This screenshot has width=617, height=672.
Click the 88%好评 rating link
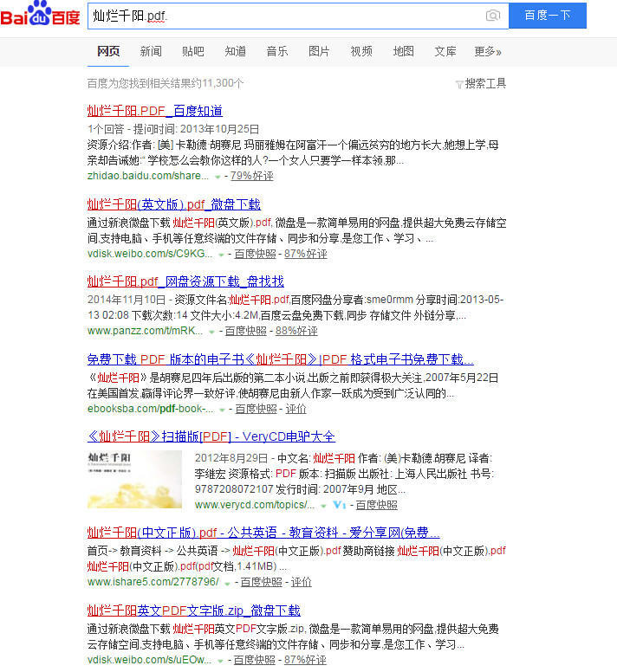[296, 331]
